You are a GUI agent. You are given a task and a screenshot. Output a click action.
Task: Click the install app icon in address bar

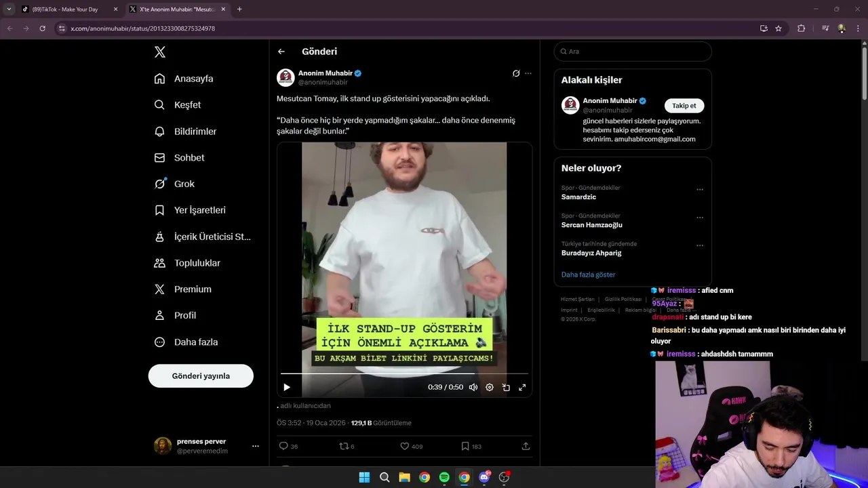(x=764, y=28)
